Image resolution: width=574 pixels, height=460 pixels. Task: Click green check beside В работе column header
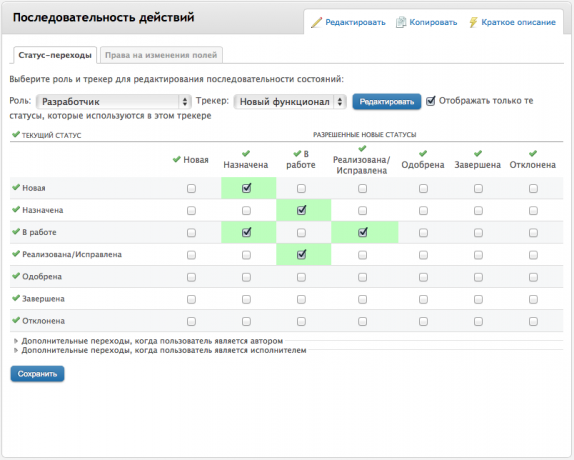pos(297,153)
